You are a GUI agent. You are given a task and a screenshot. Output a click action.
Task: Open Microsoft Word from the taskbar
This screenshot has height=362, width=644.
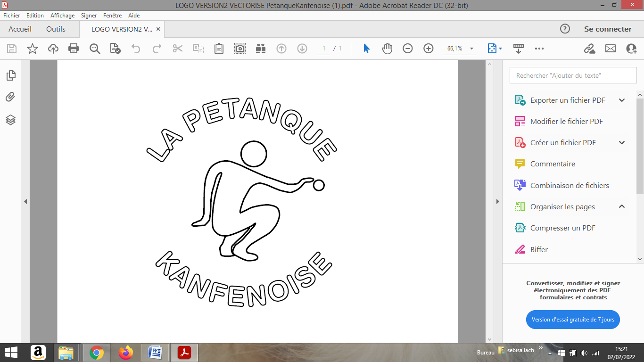pos(155,352)
